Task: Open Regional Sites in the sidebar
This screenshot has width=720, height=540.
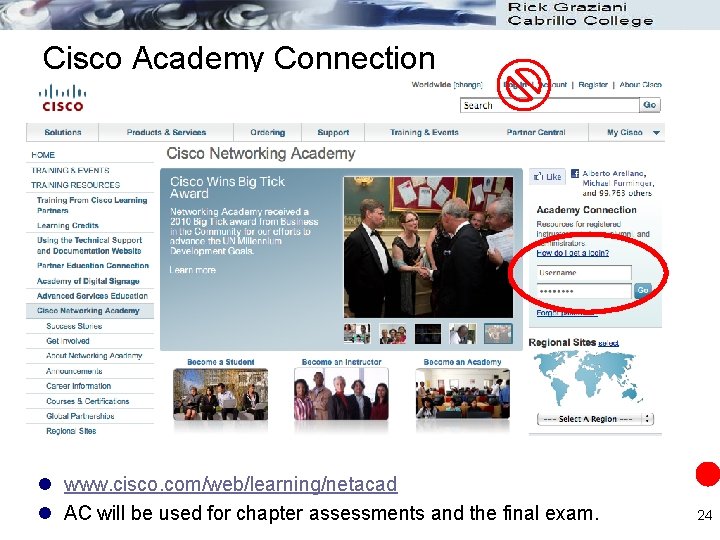Action: 71,431
